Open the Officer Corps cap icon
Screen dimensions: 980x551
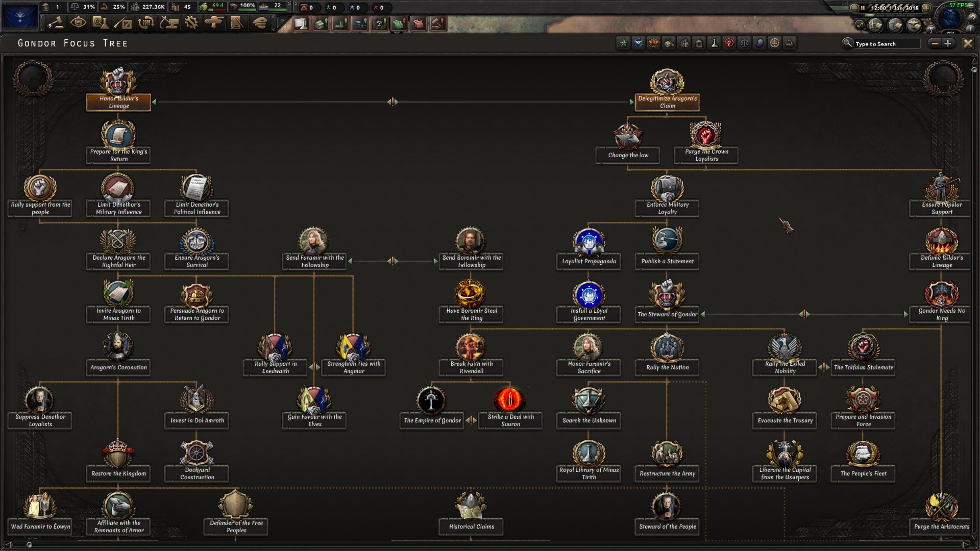(259, 23)
